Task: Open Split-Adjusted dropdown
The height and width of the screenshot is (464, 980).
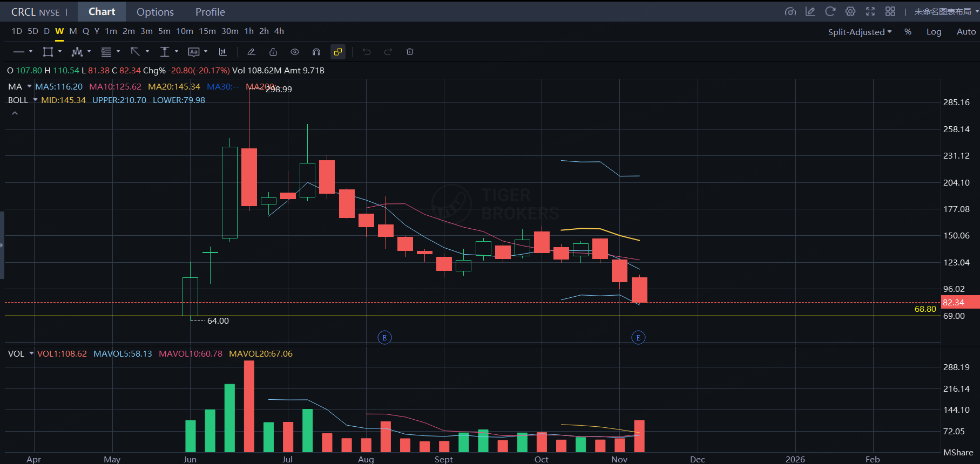Action: [x=860, y=32]
